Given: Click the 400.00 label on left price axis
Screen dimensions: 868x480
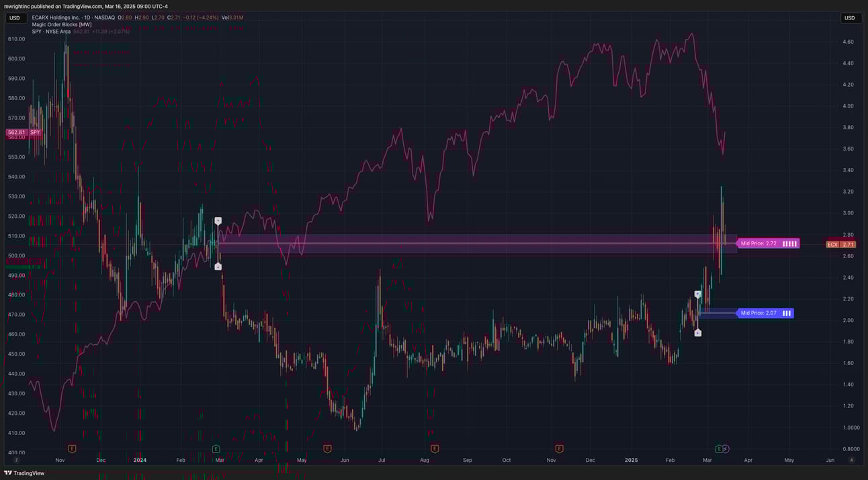Looking at the screenshot, I should 17,452.
